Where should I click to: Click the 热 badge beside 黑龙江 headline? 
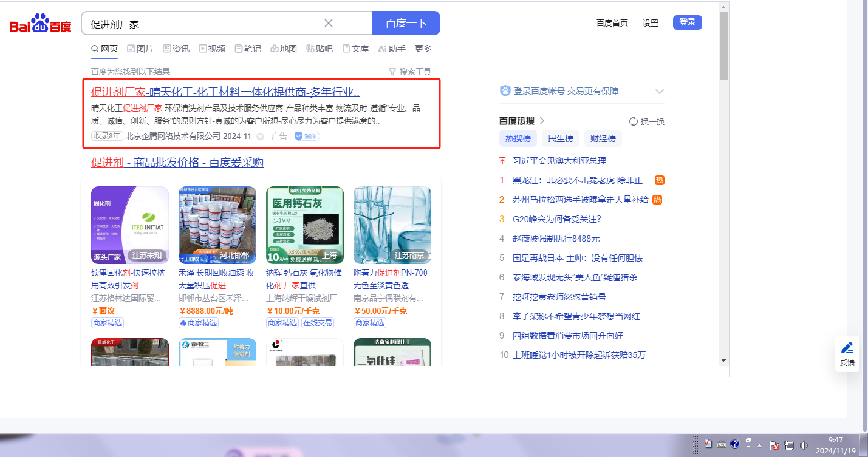tap(660, 180)
